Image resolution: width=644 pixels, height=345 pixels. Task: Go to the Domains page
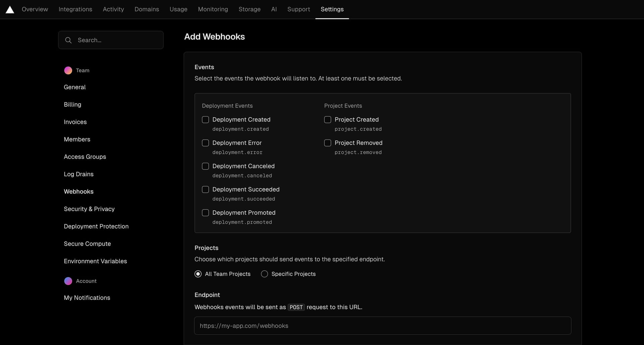tap(147, 9)
